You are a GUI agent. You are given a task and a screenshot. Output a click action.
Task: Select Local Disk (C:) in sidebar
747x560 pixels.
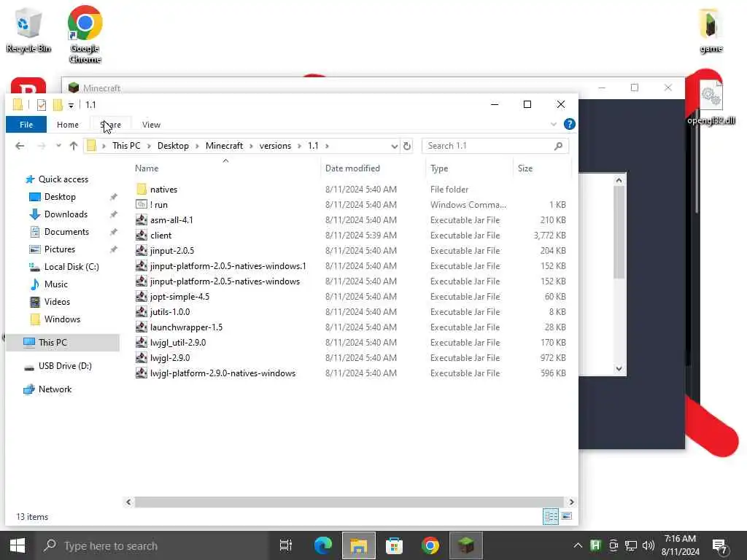(71, 267)
